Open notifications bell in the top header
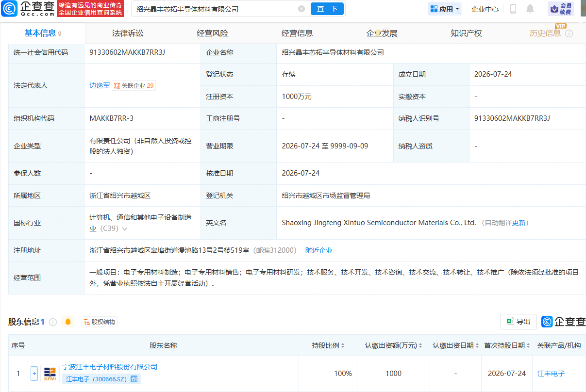586x392 pixels. pyautogui.click(x=530, y=9)
